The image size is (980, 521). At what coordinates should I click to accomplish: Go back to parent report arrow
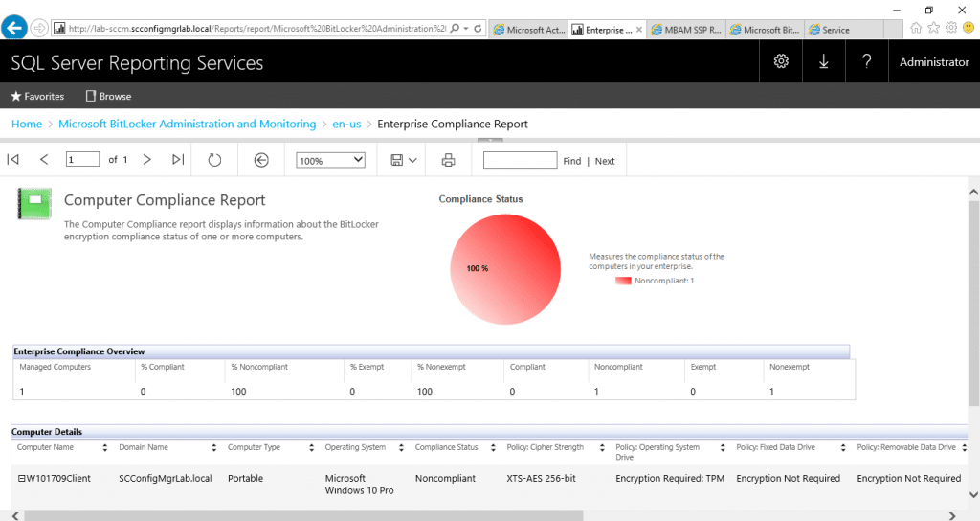261,160
